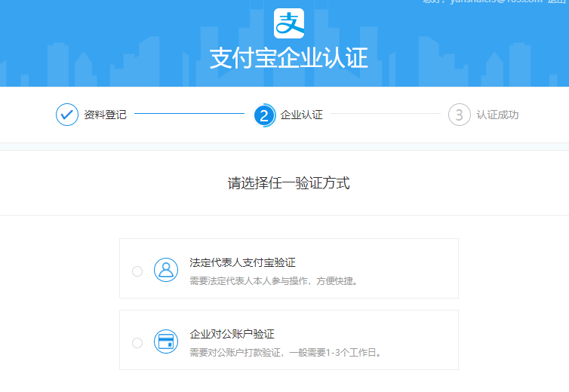Click the 企业对公账户验证 title

(232, 334)
